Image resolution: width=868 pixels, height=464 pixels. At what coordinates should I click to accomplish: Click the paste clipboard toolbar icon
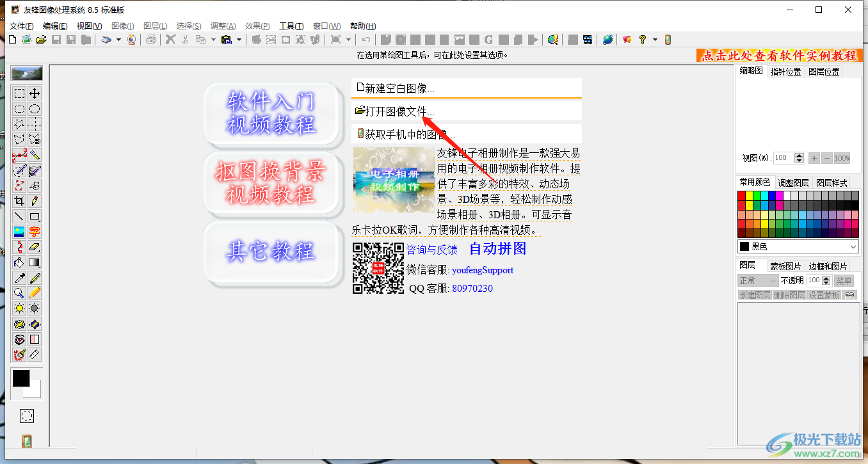(x=227, y=40)
